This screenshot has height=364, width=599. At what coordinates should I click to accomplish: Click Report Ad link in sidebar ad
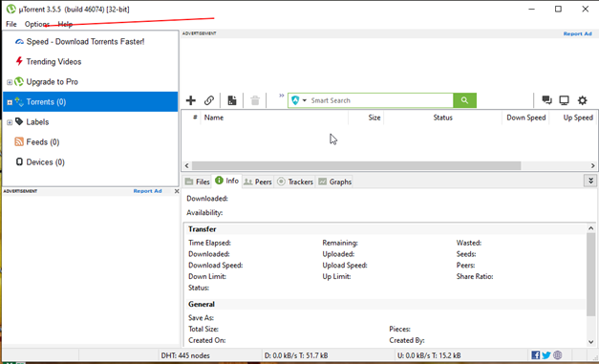pos(147,191)
